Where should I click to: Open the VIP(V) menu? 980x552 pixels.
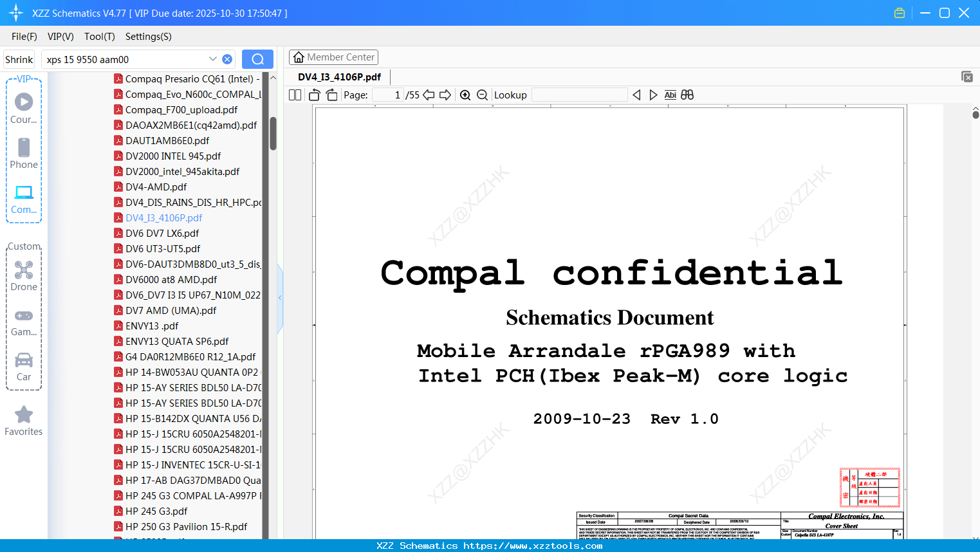[x=60, y=37]
